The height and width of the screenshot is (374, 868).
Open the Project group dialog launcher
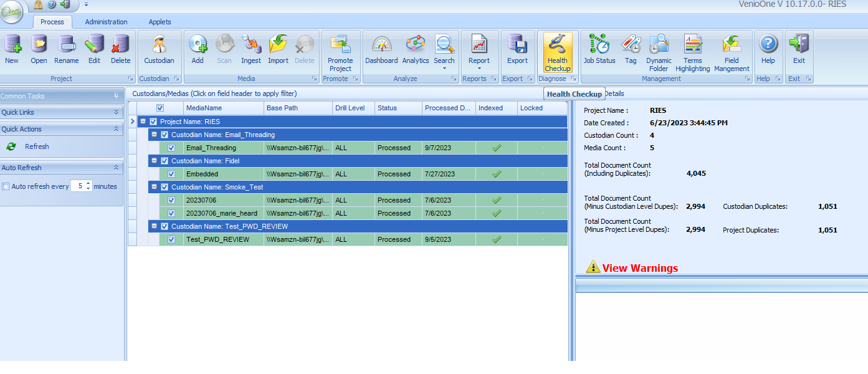[x=131, y=79]
